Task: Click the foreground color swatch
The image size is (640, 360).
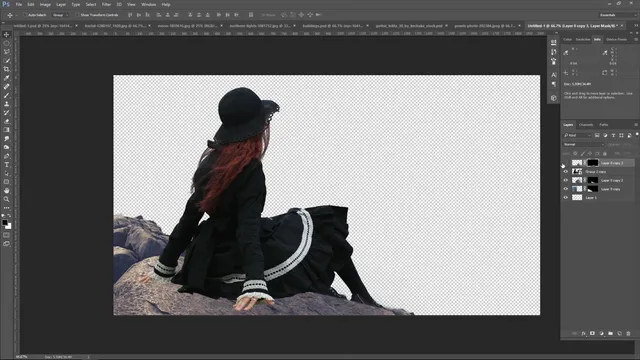Action: click(4, 222)
